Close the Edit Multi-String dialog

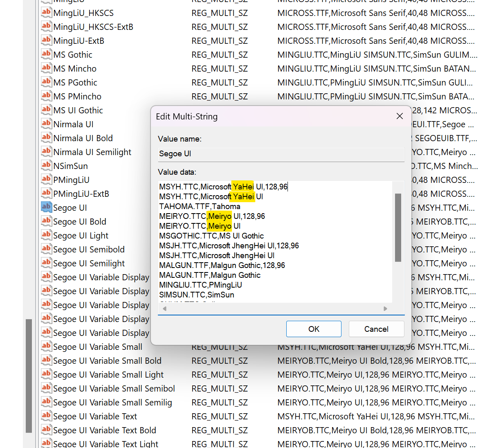(400, 116)
